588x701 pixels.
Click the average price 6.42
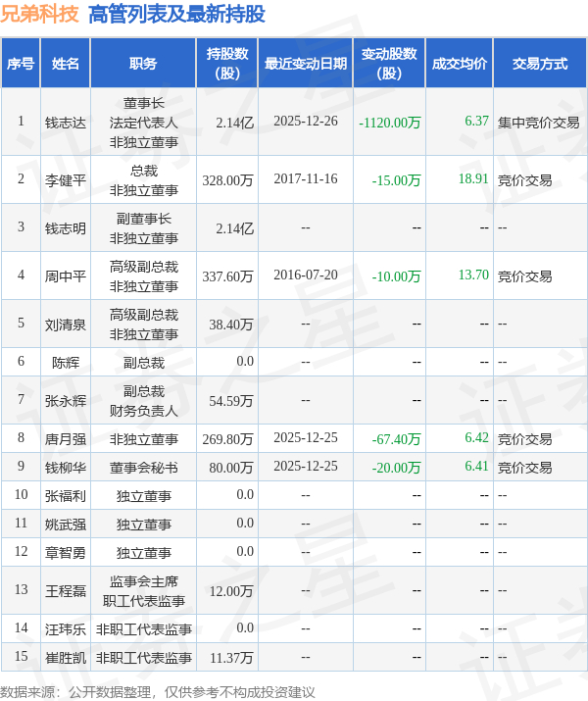(476, 437)
